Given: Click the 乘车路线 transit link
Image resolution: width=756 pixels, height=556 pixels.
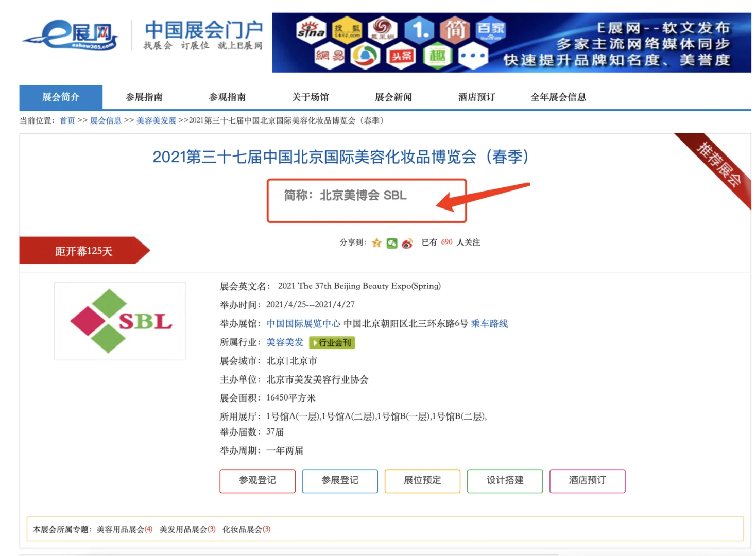Looking at the screenshot, I should (489, 323).
